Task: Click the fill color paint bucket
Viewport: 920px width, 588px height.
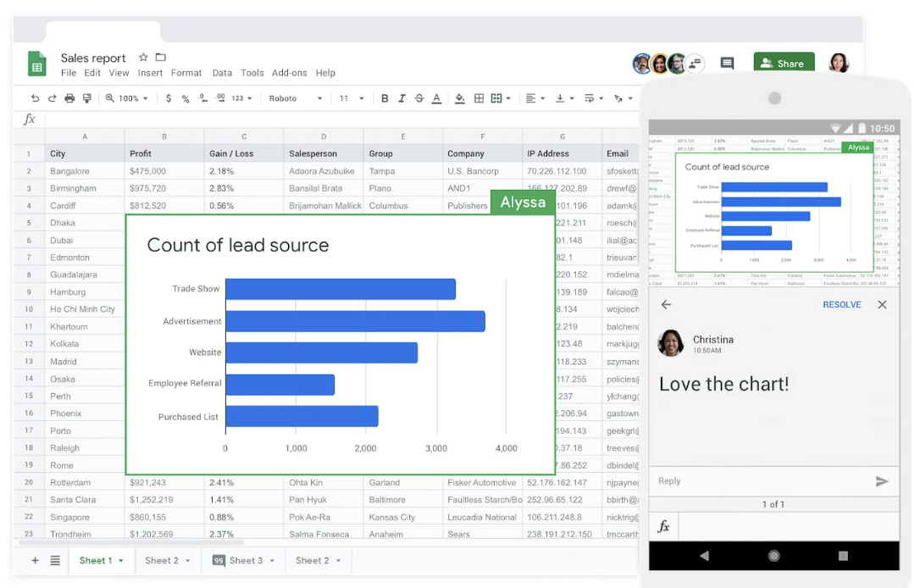Action: [459, 98]
